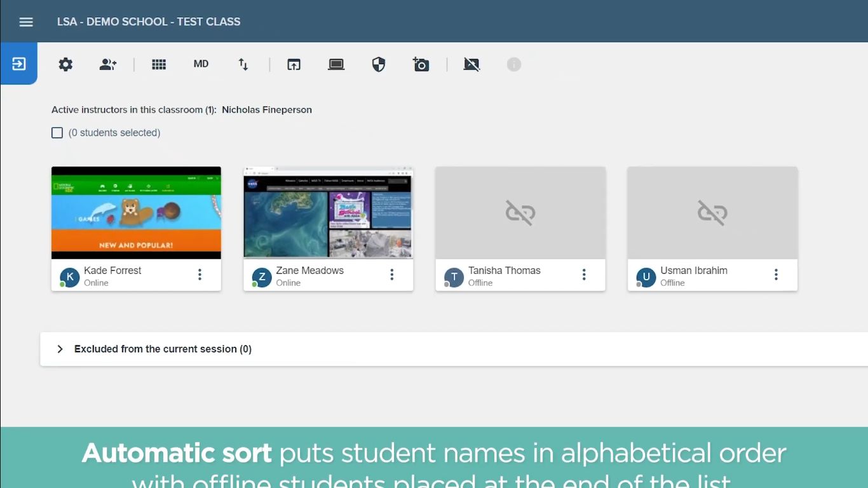
Task: Open Usman Ibrahim's three-dot options menu
Action: pyautogui.click(x=776, y=274)
